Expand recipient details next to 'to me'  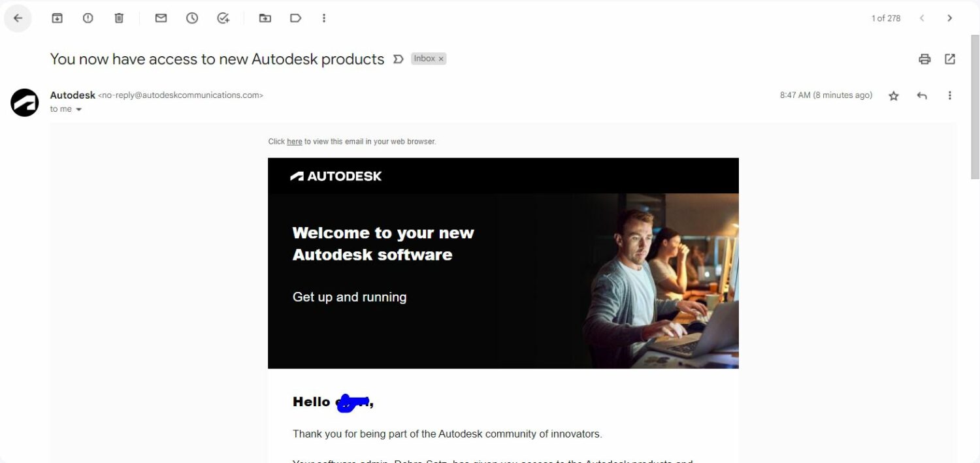click(x=79, y=110)
